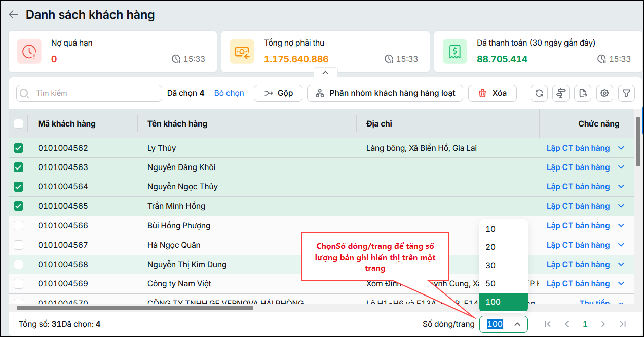Click the signpost icon beside refresh
This screenshot has height=337, width=644.
tap(561, 93)
